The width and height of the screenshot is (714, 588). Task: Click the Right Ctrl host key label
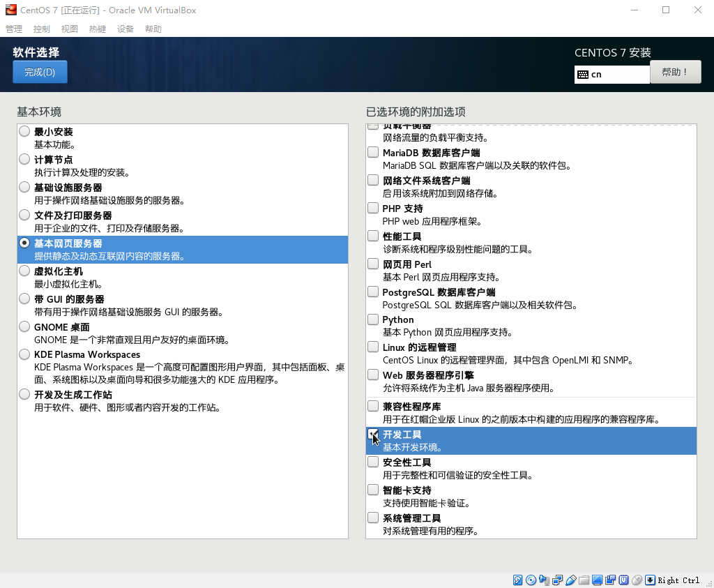[678, 580]
